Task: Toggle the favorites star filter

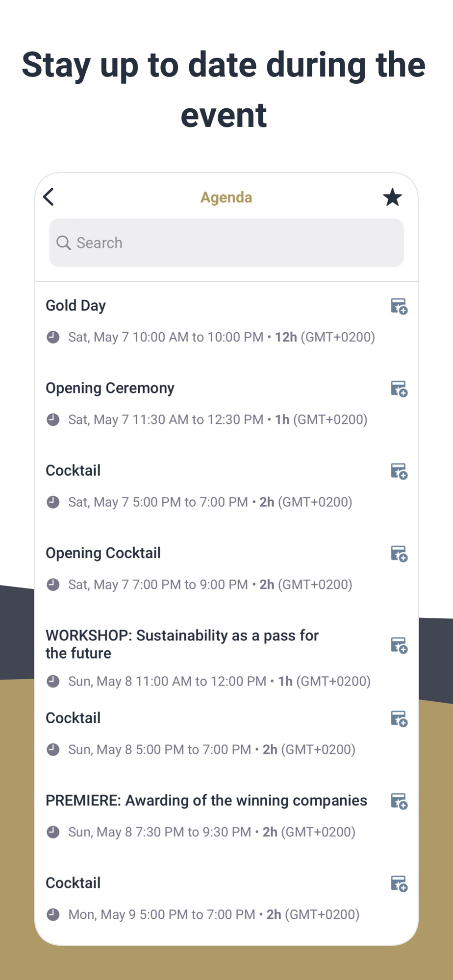Action: [x=392, y=197]
